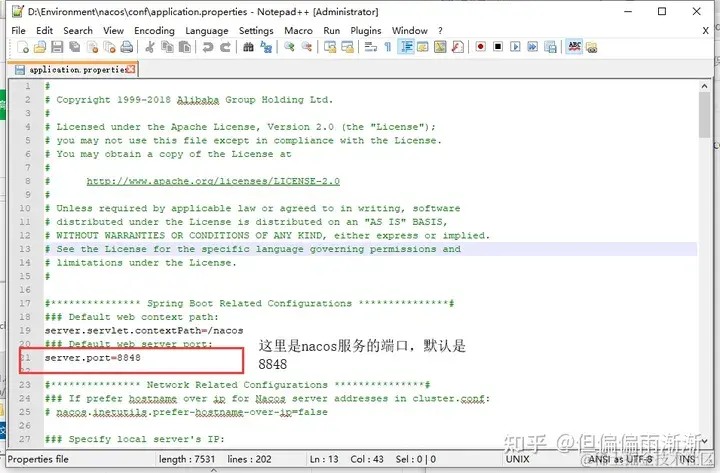Click 'Properties file' in status bar
Image resolution: width=720 pixels, height=473 pixels.
[38, 459]
